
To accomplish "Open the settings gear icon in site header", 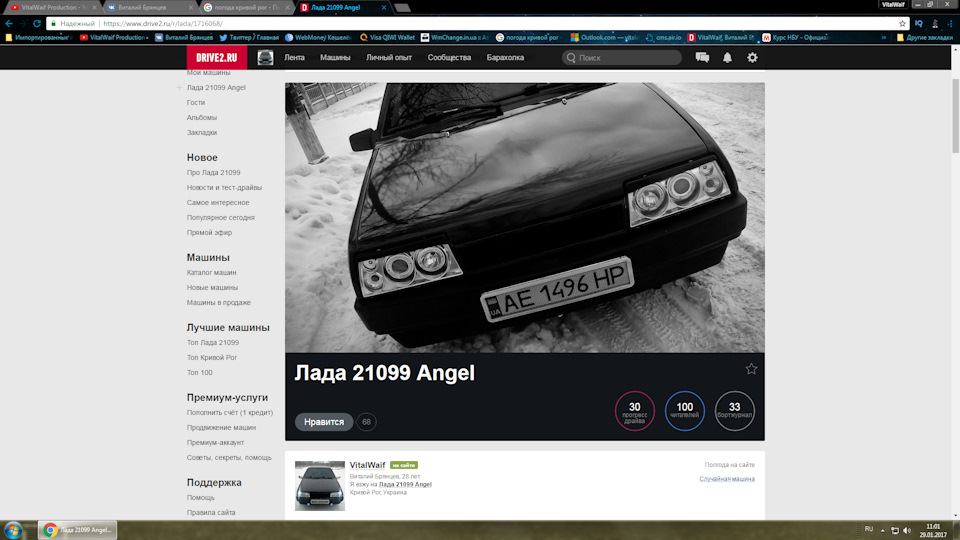I will pyautogui.click(x=752, y=58).
